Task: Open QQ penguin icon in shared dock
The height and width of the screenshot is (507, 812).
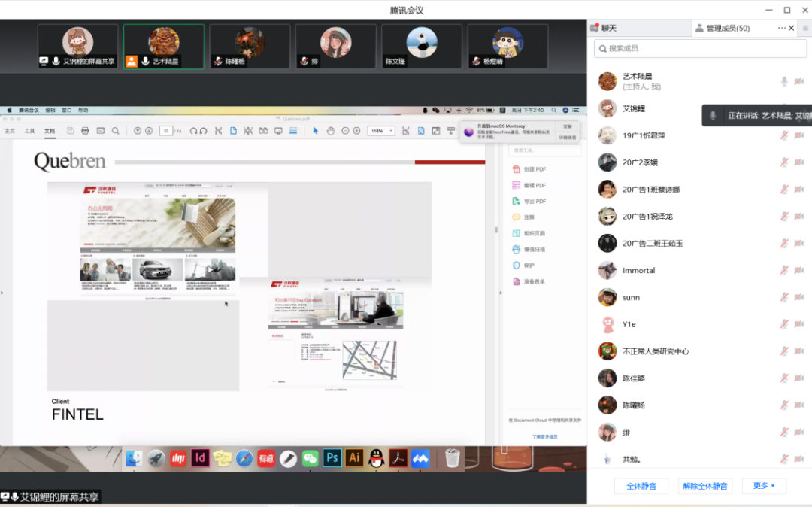Action: (377, 458)
